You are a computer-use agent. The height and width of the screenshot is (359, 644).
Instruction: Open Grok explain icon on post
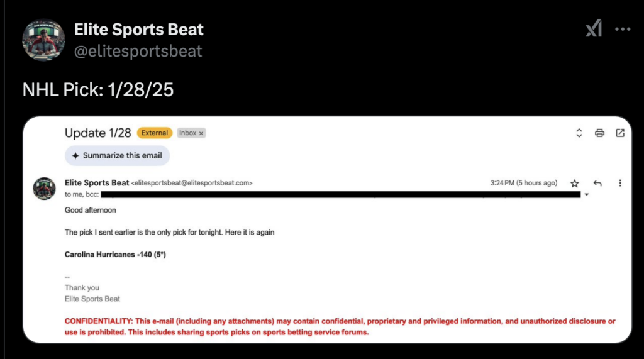[594, 28]
